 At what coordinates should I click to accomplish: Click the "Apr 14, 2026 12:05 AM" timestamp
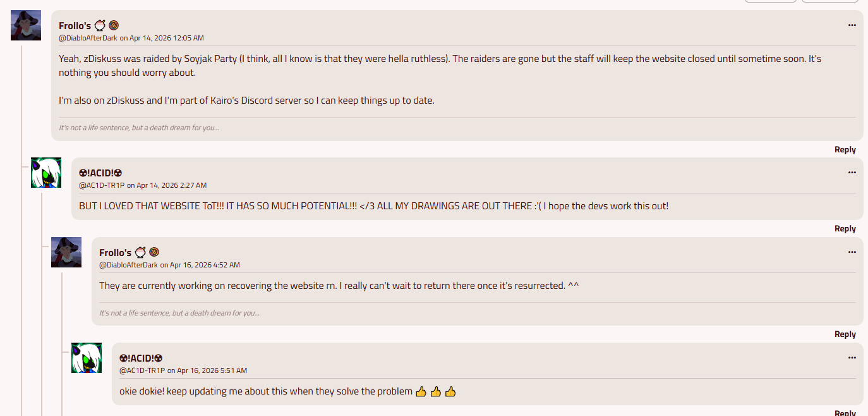[166, 38]
